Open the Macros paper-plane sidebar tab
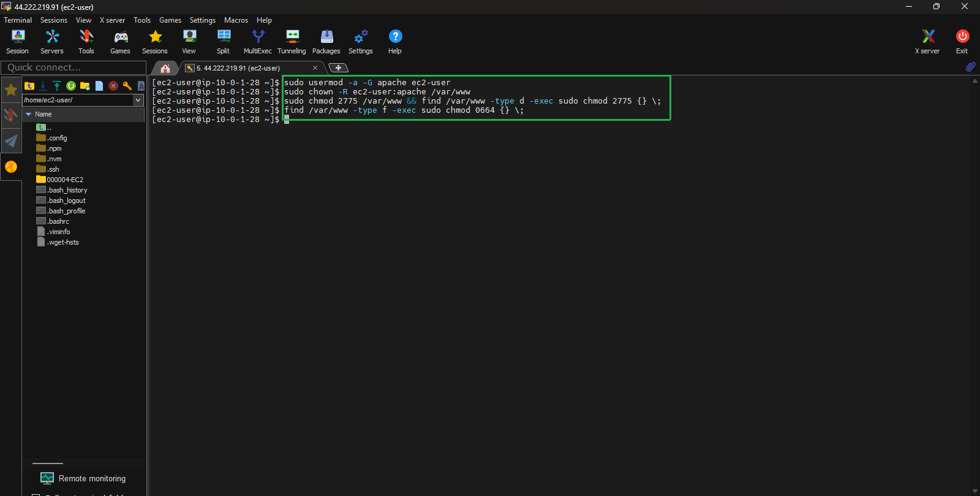 (11, 141)
